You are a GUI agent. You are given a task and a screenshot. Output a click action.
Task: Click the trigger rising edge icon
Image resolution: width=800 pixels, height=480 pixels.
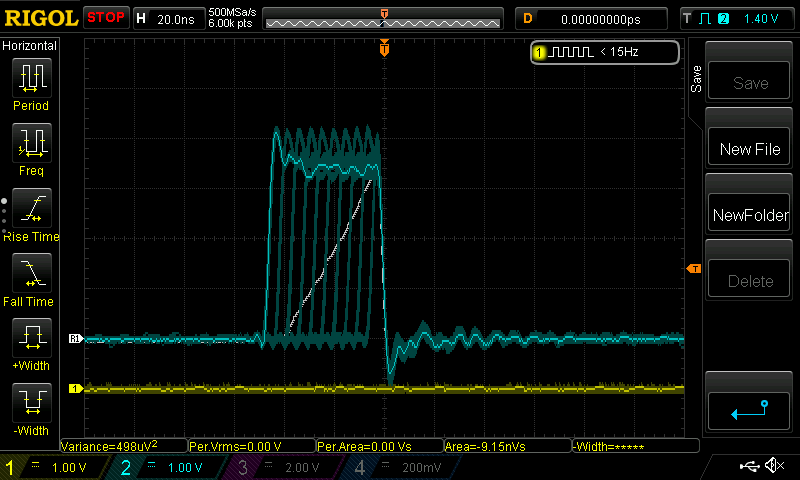(x=705, y=19)
